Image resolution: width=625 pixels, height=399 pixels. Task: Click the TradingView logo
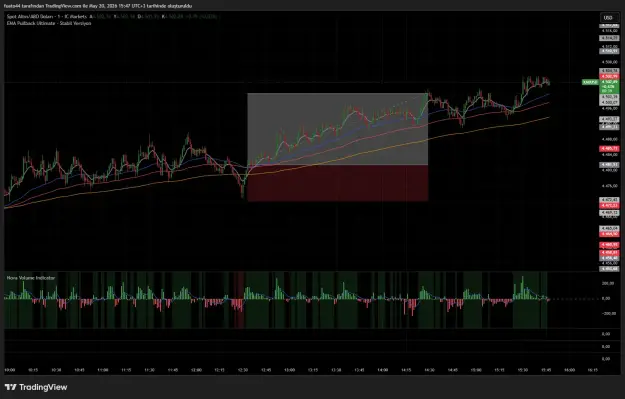click(x=36, y=387)
